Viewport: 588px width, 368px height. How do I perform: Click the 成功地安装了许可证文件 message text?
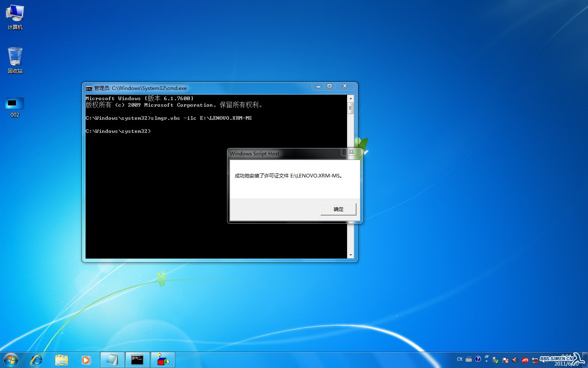(x=289, y=176)
